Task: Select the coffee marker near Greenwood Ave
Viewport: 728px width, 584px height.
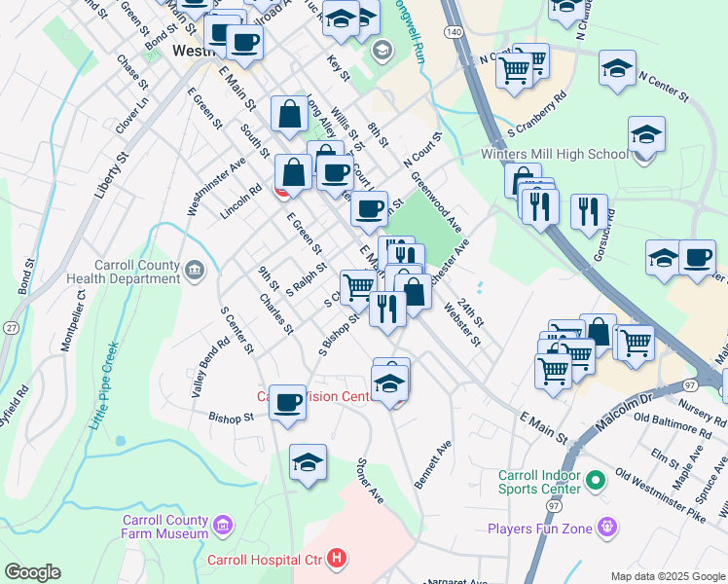Action: click(369, 207)
